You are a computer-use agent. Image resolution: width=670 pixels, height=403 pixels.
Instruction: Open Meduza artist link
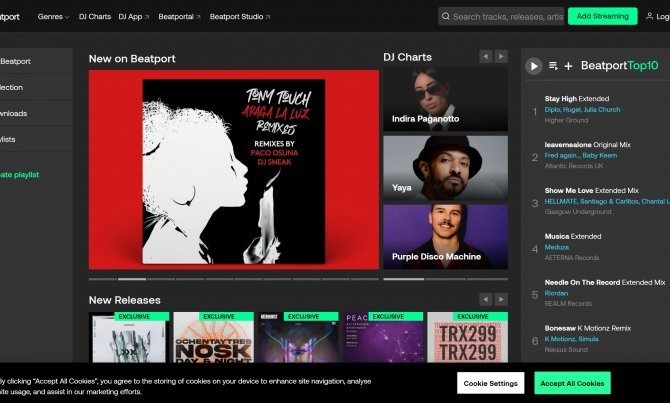pos(557,247)
